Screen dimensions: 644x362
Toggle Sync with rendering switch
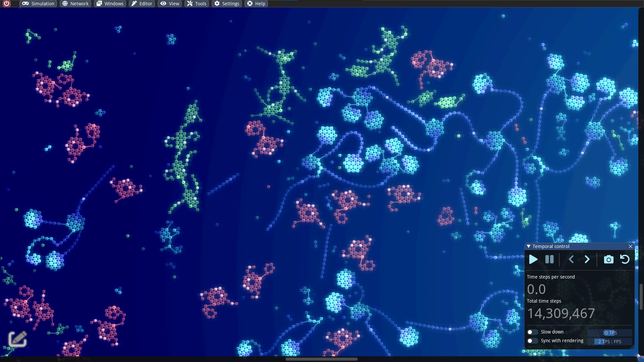click(x=532, y=341)
